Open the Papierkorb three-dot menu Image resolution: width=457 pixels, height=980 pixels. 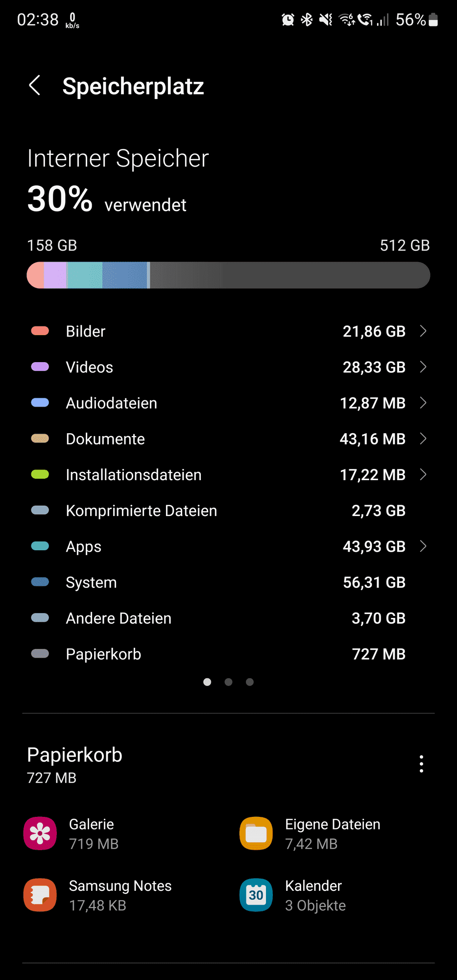(x=421, y=764)
